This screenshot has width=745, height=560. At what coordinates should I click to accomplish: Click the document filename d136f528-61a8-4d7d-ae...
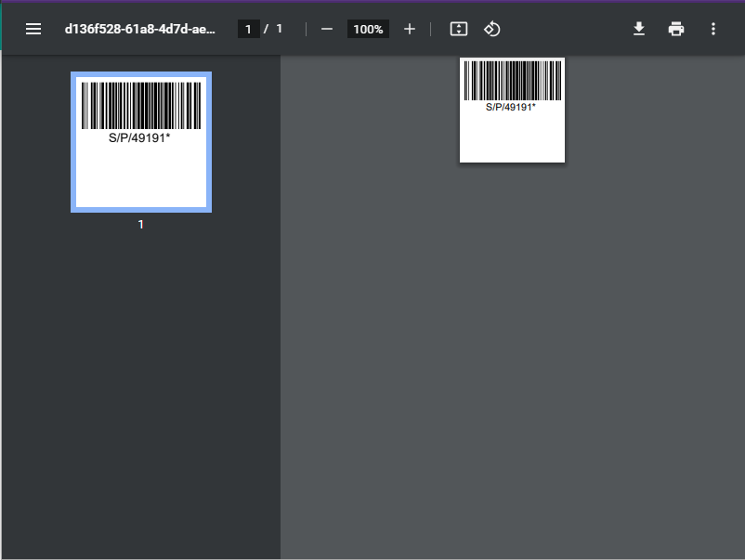click(x=139, y=29)
